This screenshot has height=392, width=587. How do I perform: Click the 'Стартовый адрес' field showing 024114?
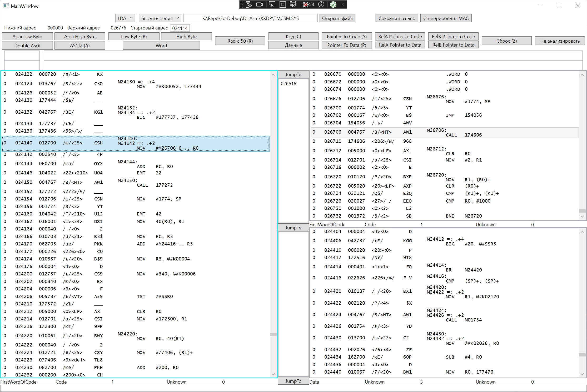pyautogui.click(x=180, y=28)
